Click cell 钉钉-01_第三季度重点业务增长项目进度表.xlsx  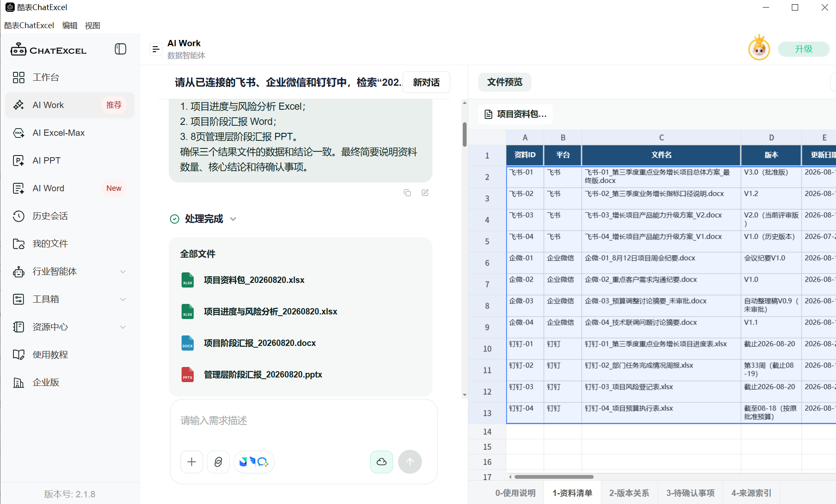pos(661,348)
